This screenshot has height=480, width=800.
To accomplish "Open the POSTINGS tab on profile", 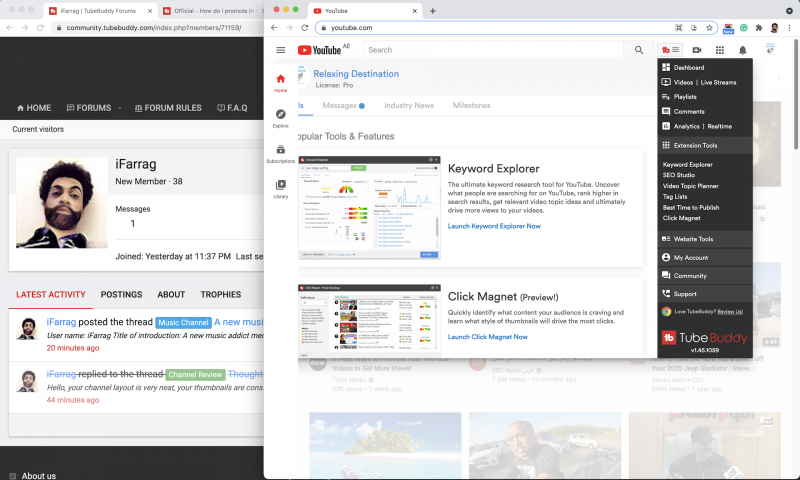I will tap(121, 295).
